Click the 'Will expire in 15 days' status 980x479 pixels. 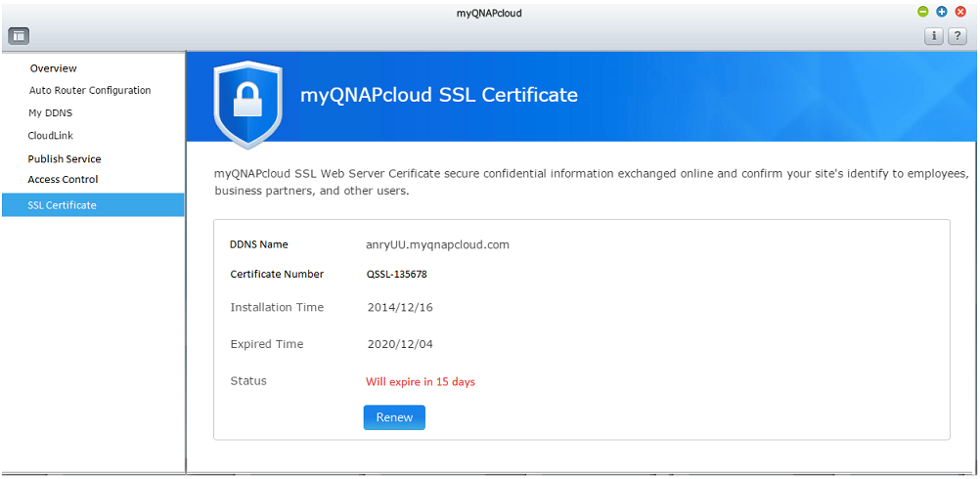click(x=421, y=381)
